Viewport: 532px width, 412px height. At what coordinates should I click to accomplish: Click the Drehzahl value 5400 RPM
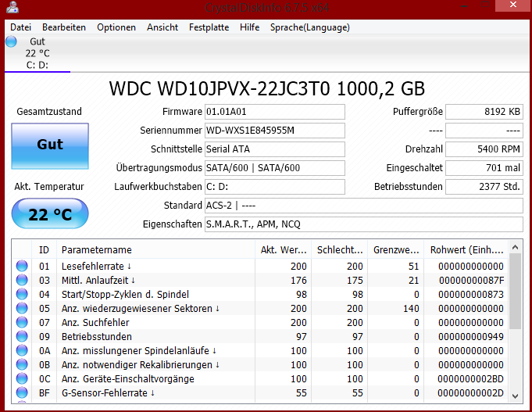click(x=484, y=149)
